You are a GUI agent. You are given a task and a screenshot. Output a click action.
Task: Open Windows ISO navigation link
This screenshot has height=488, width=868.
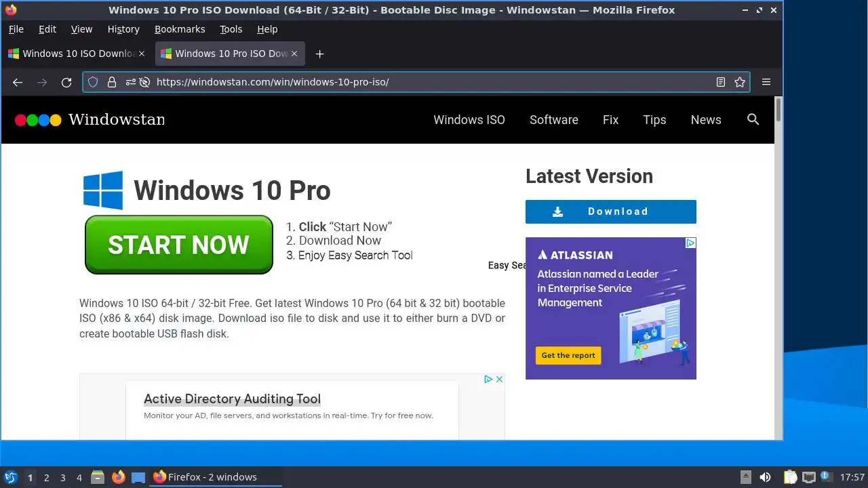click(469, 119)
